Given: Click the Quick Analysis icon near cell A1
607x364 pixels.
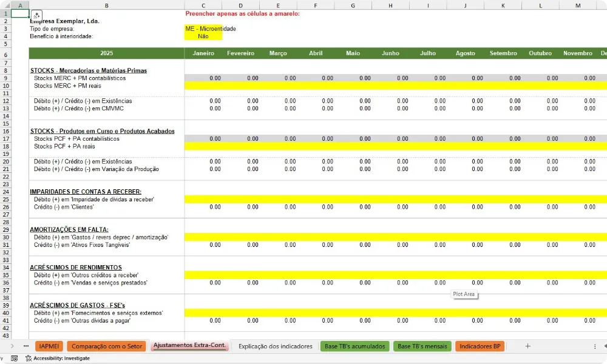Looking at the screenshot, I should pos(36,16).
